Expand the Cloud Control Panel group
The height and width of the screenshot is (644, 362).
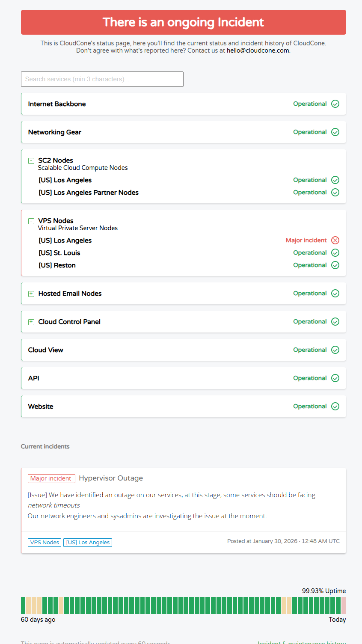pos(31,322)
